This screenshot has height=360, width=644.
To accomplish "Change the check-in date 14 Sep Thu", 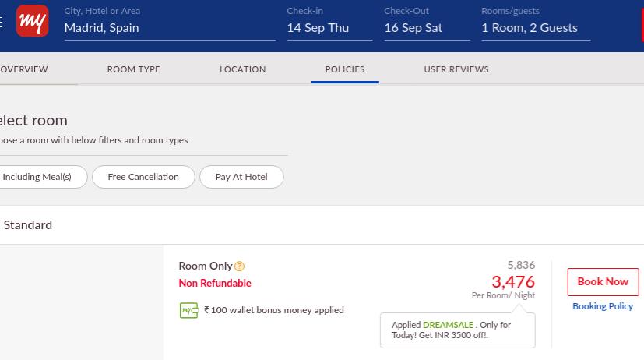I will (x=330, y=28).
